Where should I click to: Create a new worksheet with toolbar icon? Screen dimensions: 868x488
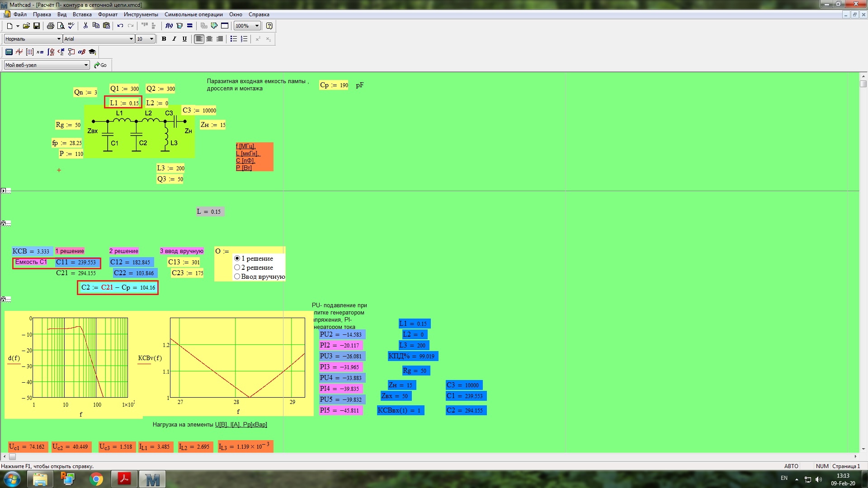[9, 26]
